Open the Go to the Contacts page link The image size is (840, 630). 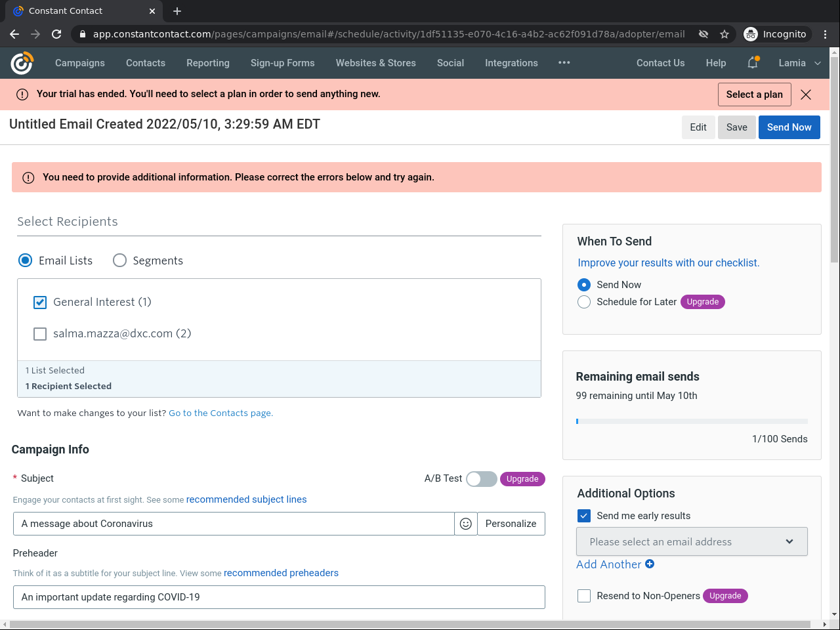[220, 413]
